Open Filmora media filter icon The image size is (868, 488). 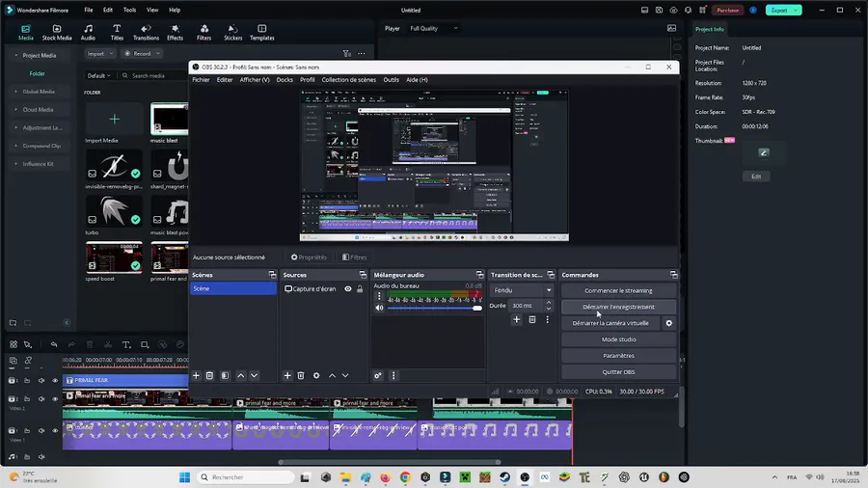346,54
